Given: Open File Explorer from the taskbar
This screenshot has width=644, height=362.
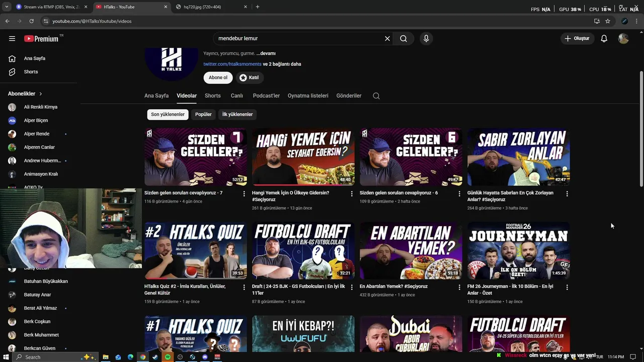Looking at the screenshot, I should click(x=106, y=357).
